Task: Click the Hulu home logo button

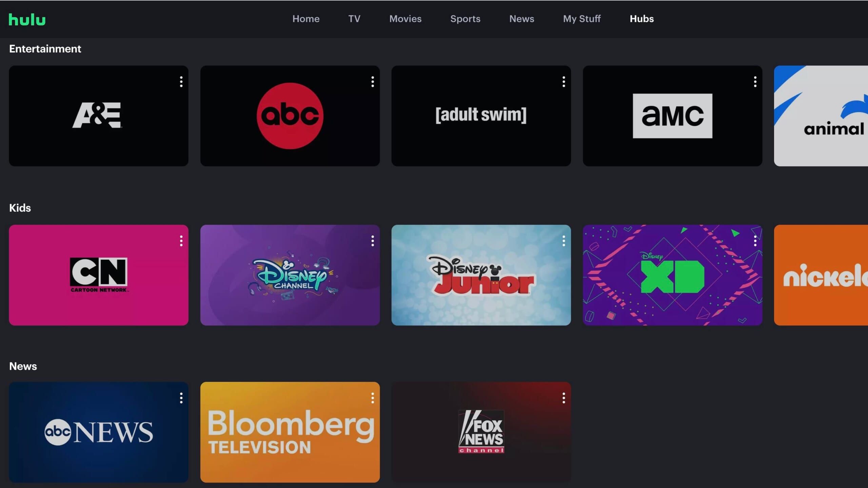Action: pos(27,19)
